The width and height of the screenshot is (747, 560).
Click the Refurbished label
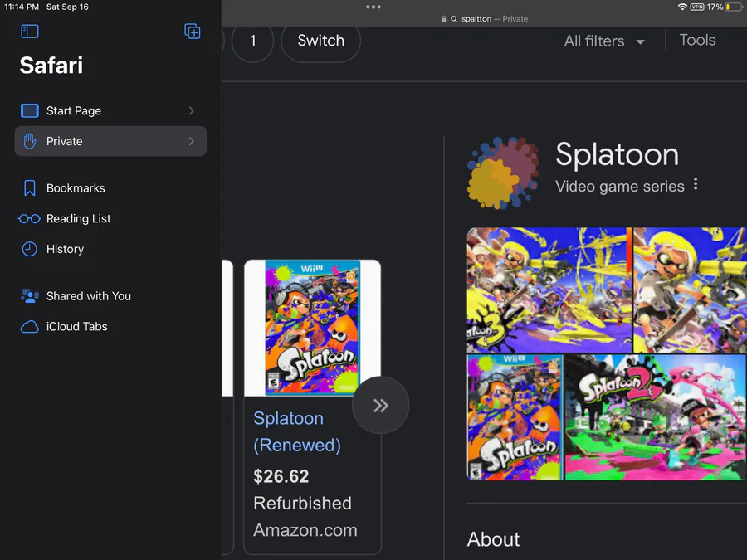pos(302,504)
